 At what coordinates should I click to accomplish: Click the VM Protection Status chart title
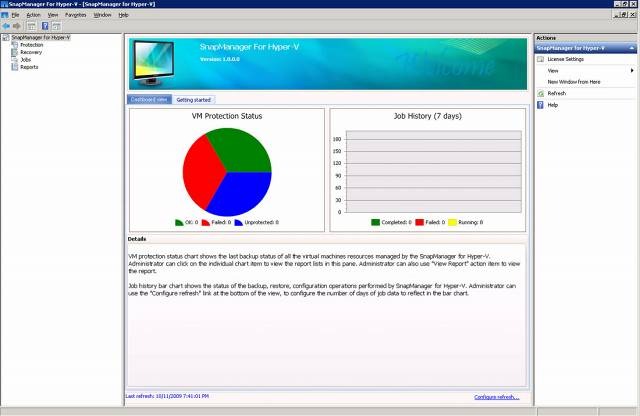coord(227,116)
